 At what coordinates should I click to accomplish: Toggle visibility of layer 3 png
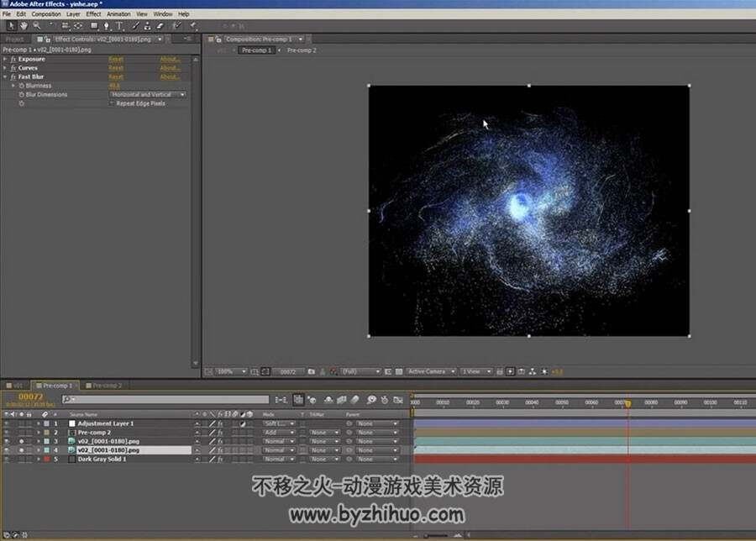point(6,441)
